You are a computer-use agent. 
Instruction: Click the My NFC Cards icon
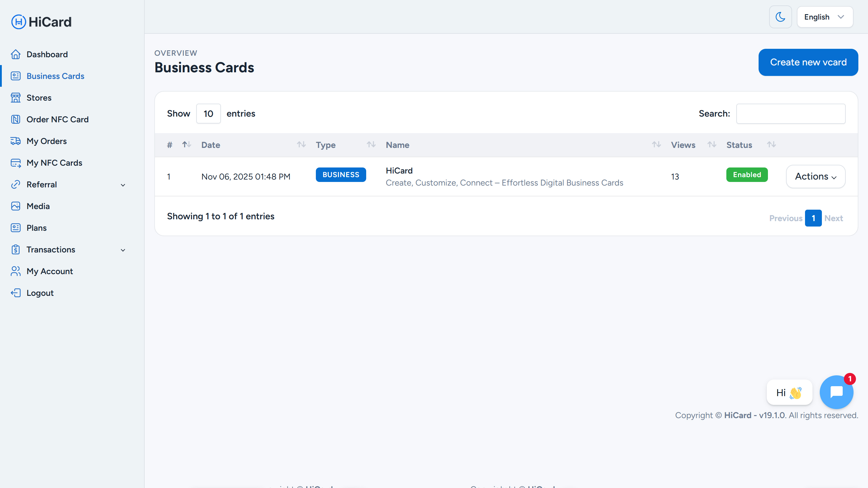(15, 163)
